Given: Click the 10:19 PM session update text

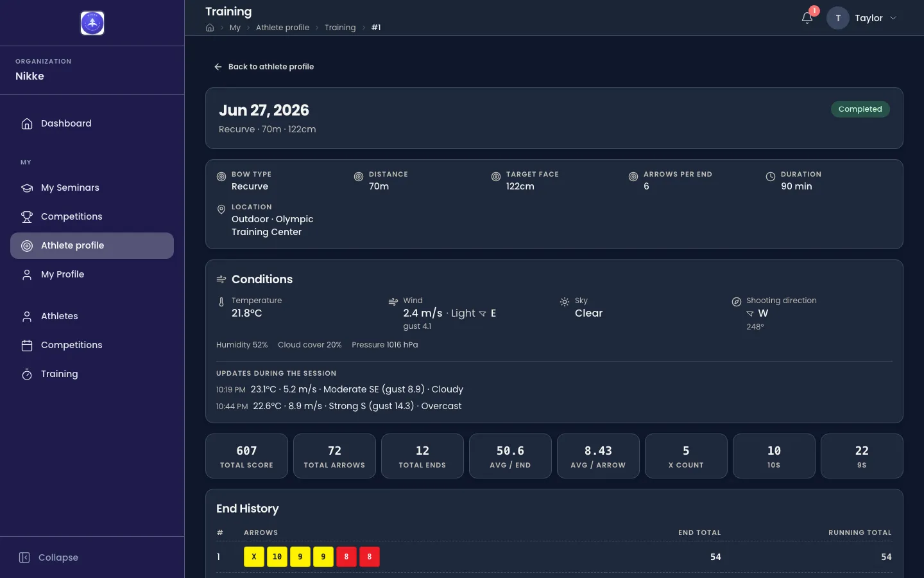Looking at the screenshot, I should tap(339, 389).
